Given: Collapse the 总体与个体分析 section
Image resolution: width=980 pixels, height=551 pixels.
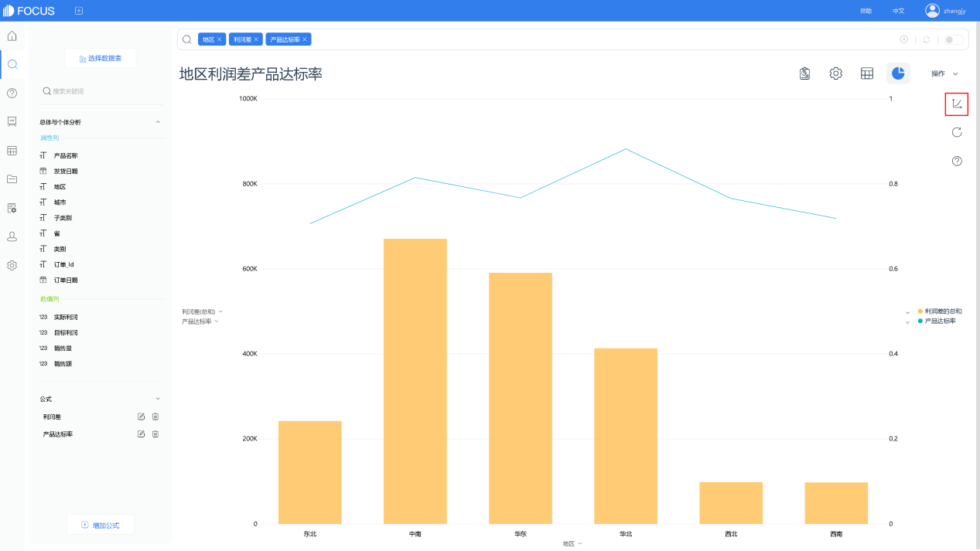Looking at the screenshot, I should [158, 122].
